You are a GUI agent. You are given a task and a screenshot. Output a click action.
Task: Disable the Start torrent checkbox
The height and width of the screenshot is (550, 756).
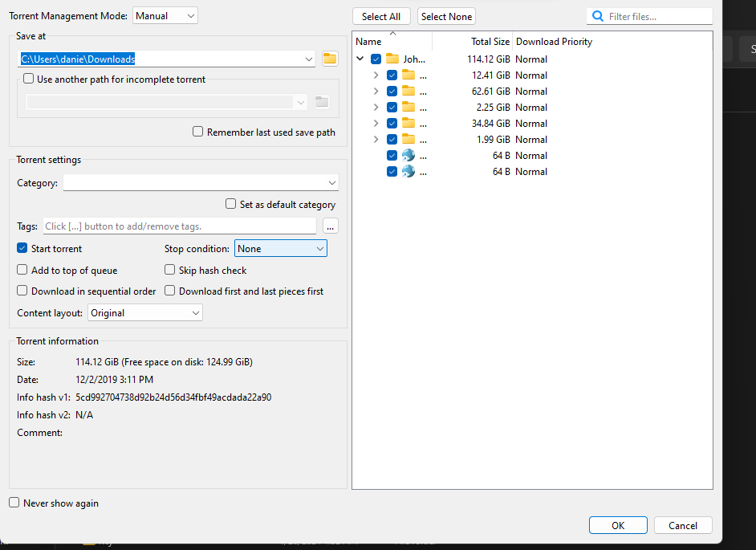[x=22, y=249]
